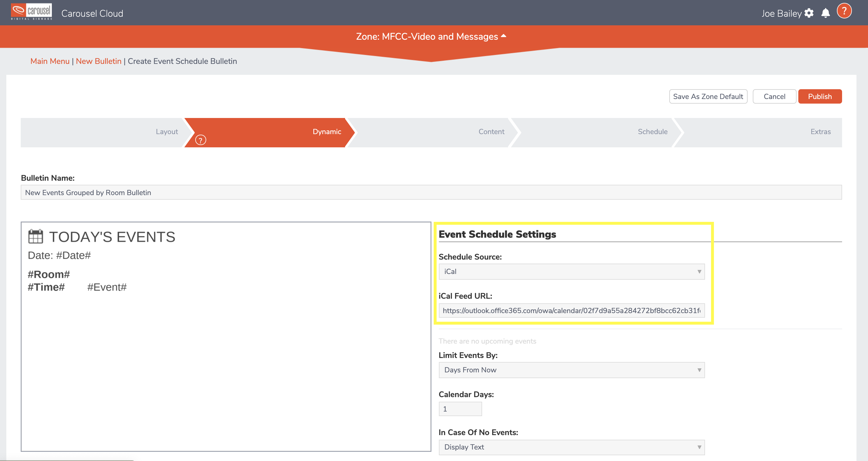Open the notifications bell icon

point(826,13)
